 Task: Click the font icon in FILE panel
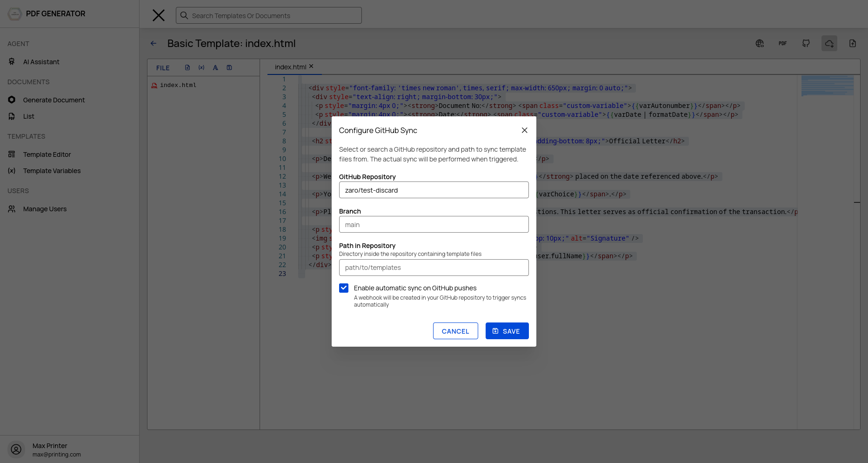[x=215, y=67]
